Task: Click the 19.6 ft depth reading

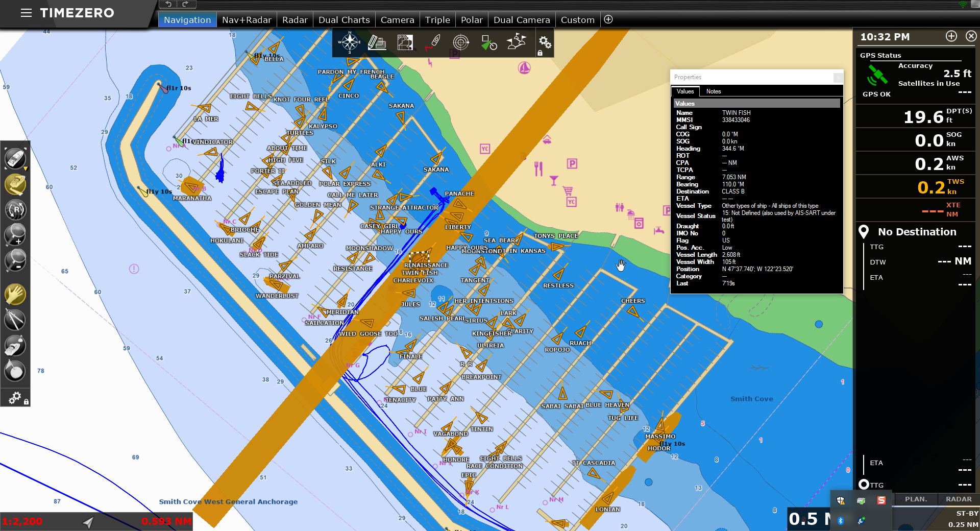Action: tap(923, 117)
